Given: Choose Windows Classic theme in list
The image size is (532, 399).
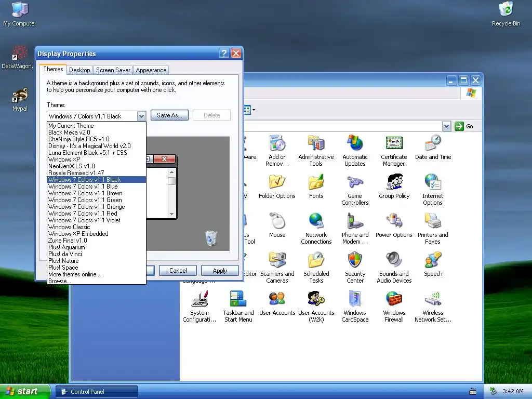Looking at the screenshot, I should tap(97, 227).
